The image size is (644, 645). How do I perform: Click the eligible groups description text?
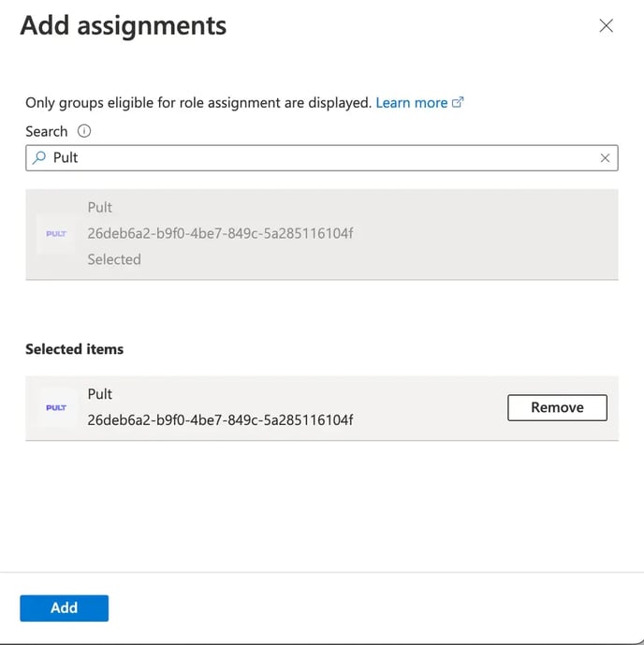tap(198, 103)
